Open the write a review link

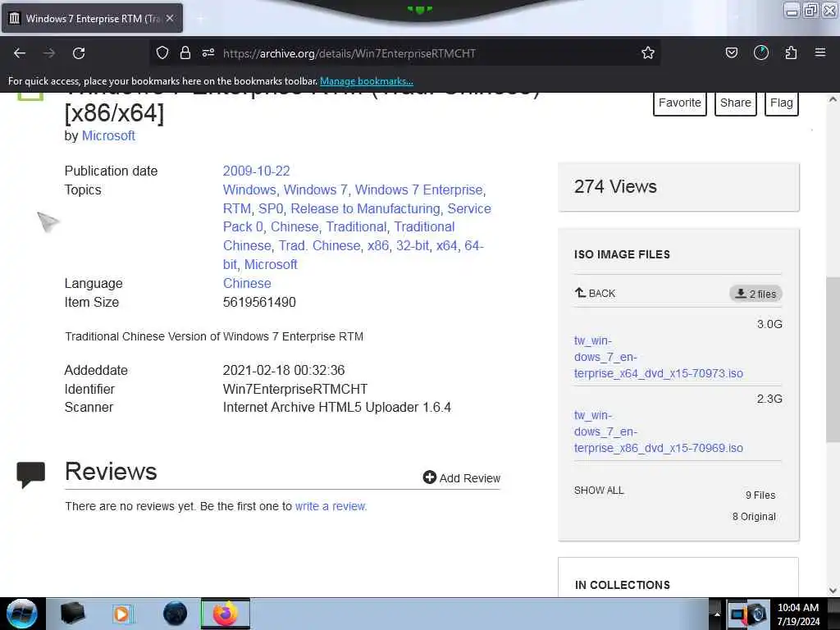[x=331, y=506]
